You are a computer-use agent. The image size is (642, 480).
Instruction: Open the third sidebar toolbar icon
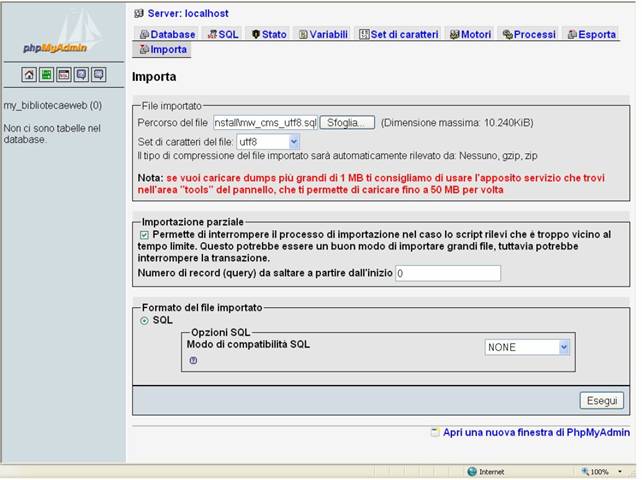point(64,75)
